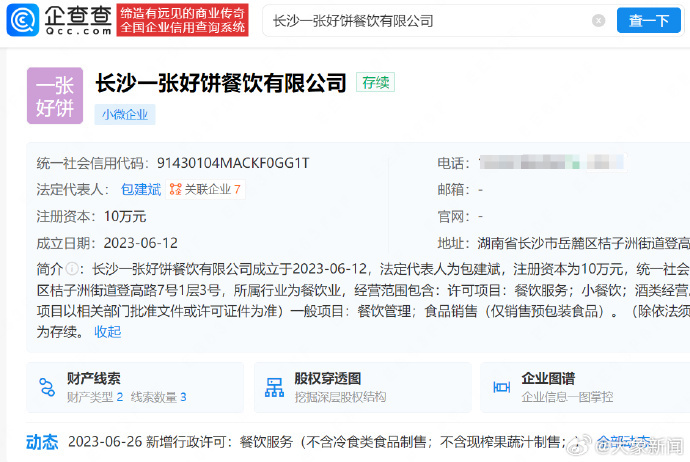
Task: Open legal representative 包建斌 link
Action: pyautogui.click(x=141, y=190)
